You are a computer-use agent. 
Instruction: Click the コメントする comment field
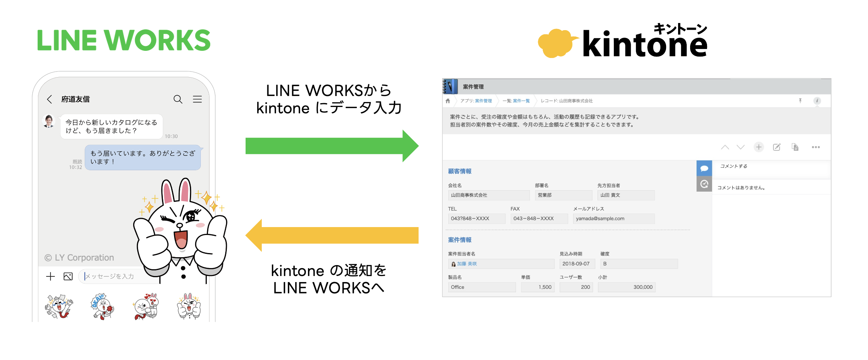click(771, 166)
